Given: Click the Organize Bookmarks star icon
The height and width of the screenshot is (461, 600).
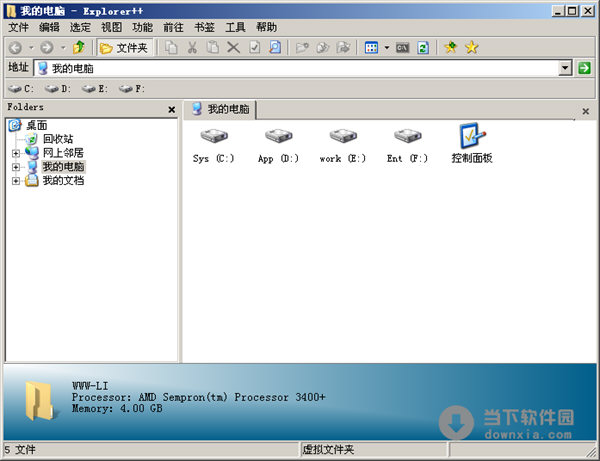Looking at the screenshot, I should pyautogui.click(x=472, y=48).
